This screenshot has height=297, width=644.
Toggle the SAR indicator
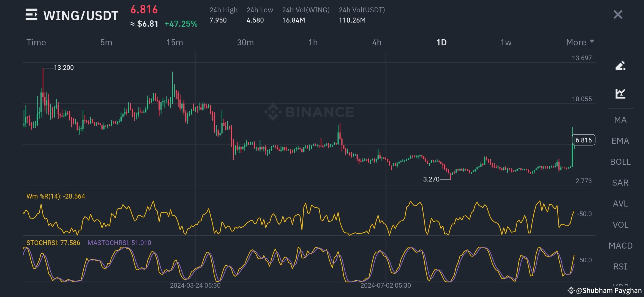point(620,183)
